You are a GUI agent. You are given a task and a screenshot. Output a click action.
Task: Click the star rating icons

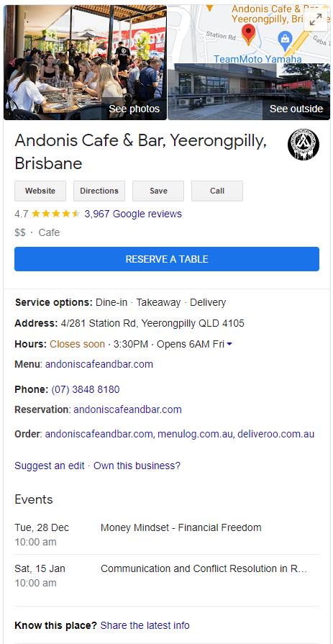click(56, 214)
